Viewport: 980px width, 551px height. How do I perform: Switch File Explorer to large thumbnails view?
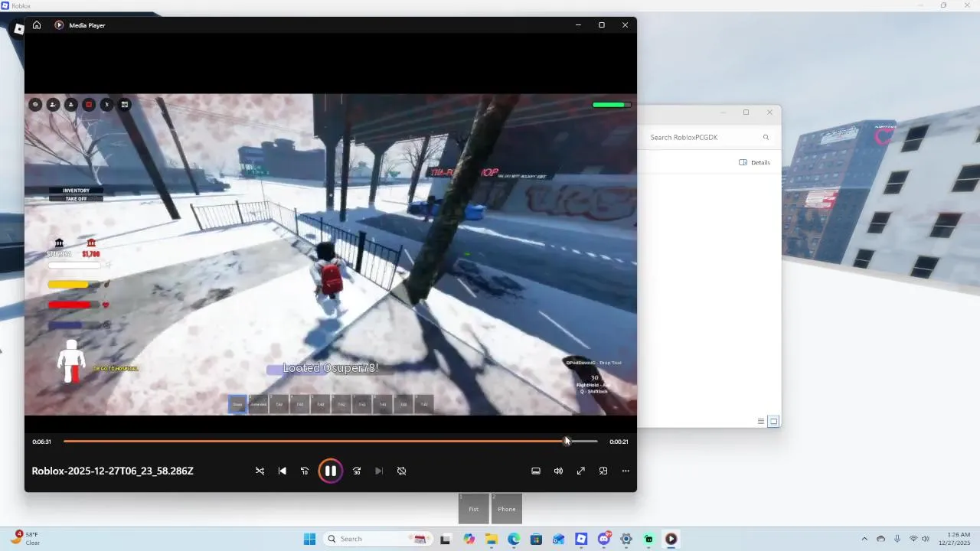pyautogui.click(x=774, y=422)
